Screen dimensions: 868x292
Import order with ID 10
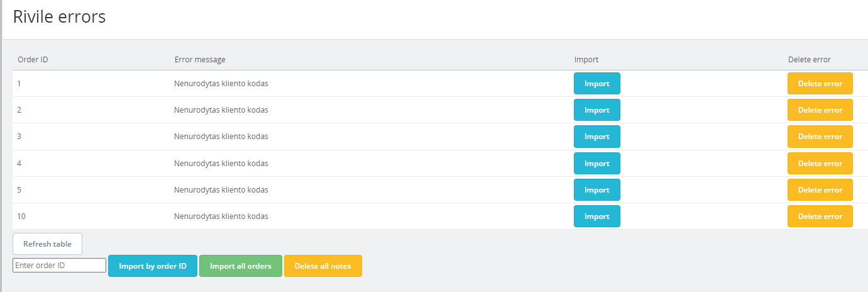pos(596,216)
